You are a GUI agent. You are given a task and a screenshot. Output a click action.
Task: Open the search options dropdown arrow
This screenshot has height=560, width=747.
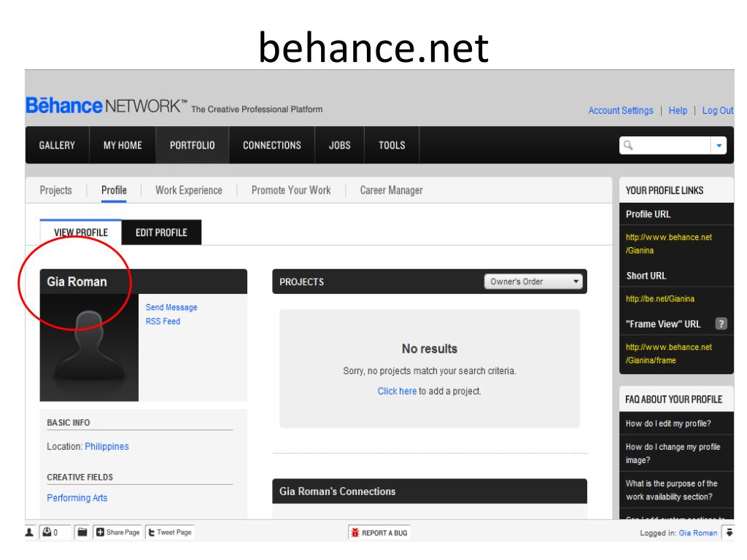pos(719,145)
